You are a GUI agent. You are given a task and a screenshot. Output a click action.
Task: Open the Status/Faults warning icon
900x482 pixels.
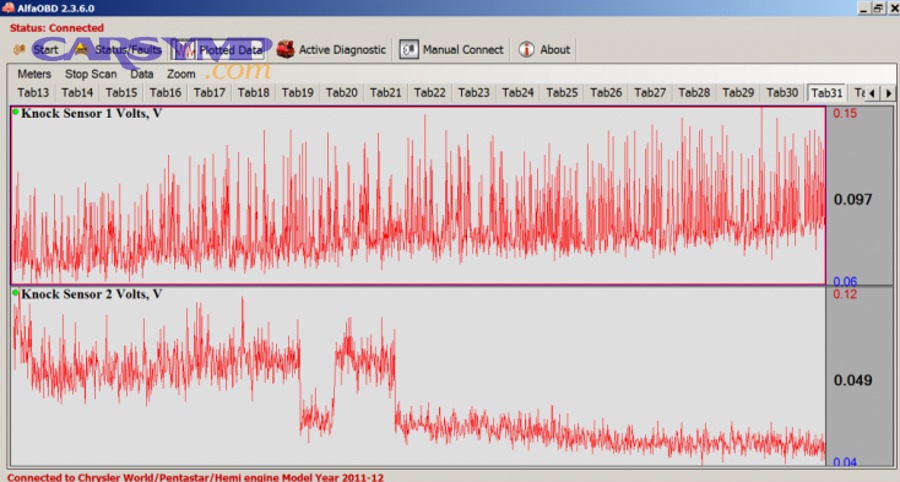tap(82, 49)
